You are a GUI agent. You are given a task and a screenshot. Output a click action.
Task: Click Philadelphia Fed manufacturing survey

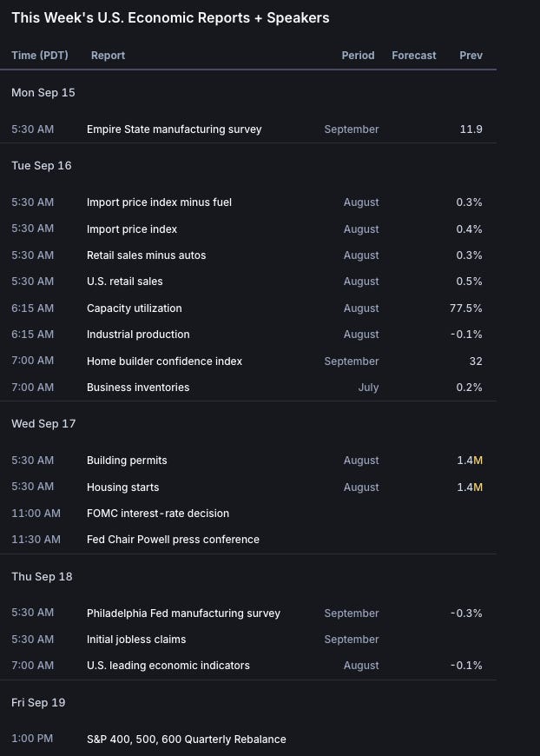coord(183,613)
